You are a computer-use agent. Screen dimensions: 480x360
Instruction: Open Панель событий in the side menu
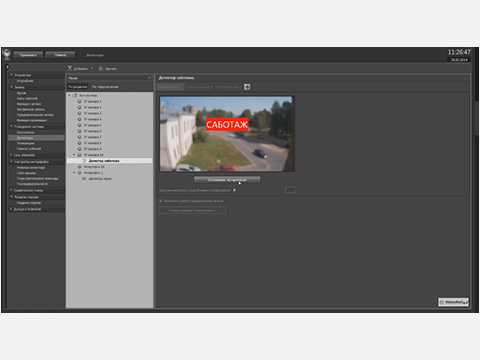coord(29,149)
